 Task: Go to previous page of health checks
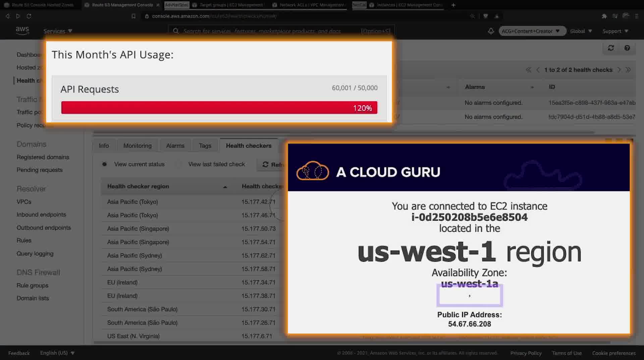[x=538, y=70]
